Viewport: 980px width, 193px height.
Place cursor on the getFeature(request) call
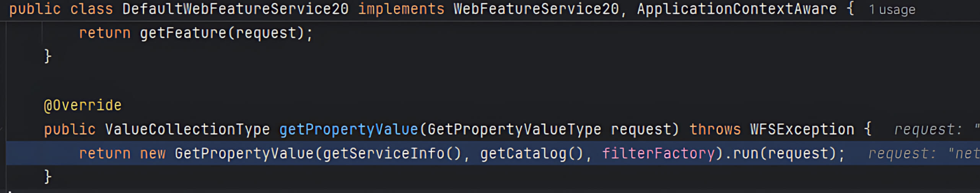click(183, 33)
